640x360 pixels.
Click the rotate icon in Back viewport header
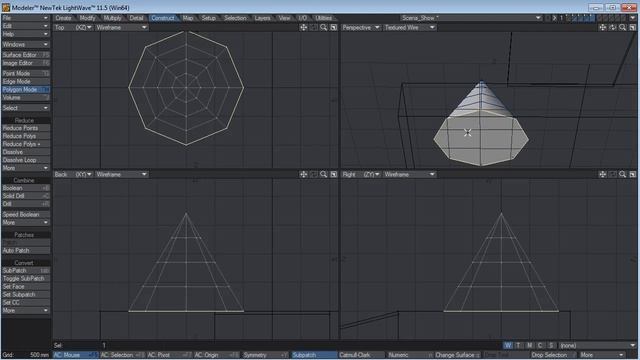tap(313, 174)
